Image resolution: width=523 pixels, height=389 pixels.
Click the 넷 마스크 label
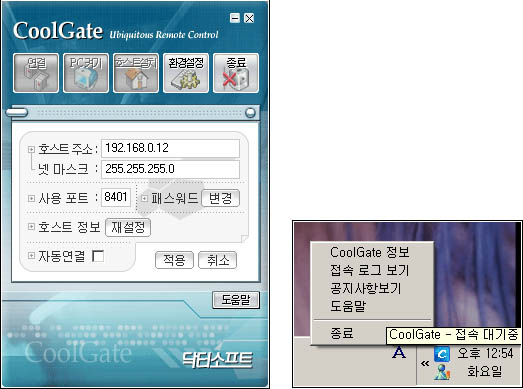63,169
